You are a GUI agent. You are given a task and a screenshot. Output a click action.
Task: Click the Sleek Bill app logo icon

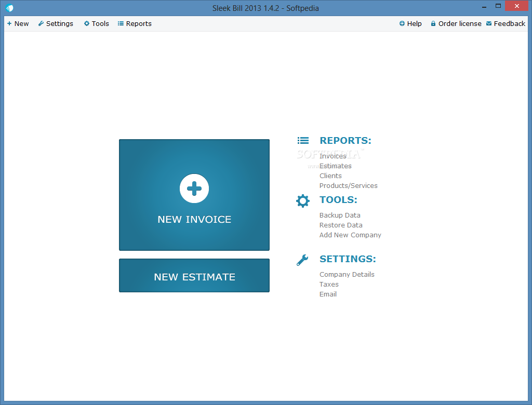9,8
